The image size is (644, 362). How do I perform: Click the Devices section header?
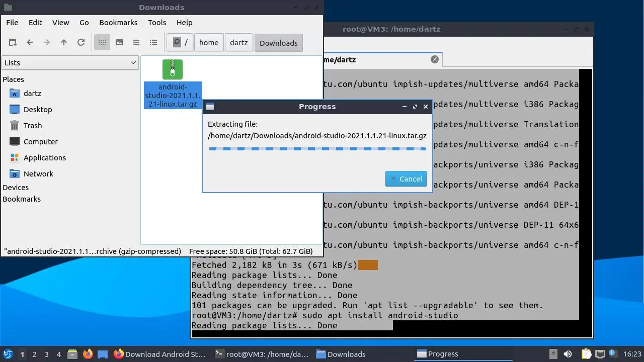(16, 188)
